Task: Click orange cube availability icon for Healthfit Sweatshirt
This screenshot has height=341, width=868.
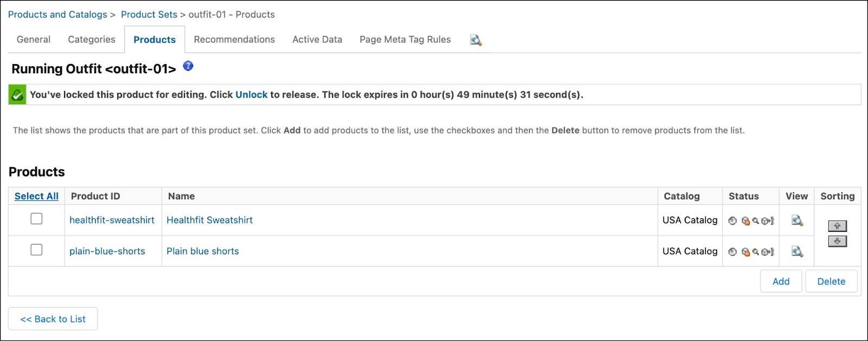Action: click(745, 220)
